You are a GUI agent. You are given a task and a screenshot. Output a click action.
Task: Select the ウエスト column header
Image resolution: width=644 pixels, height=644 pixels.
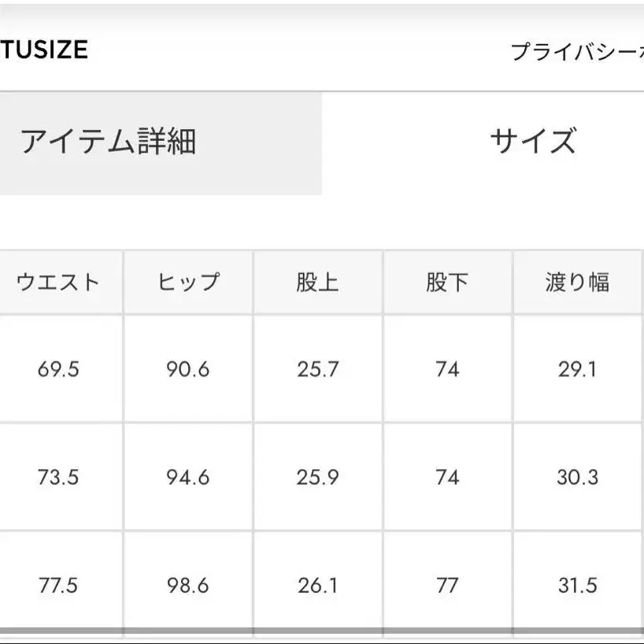(58, 283)
